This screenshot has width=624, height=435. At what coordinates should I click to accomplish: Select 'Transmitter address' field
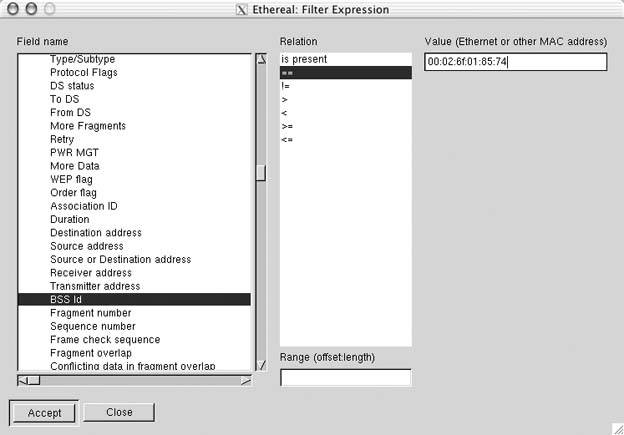pos(95,286)
